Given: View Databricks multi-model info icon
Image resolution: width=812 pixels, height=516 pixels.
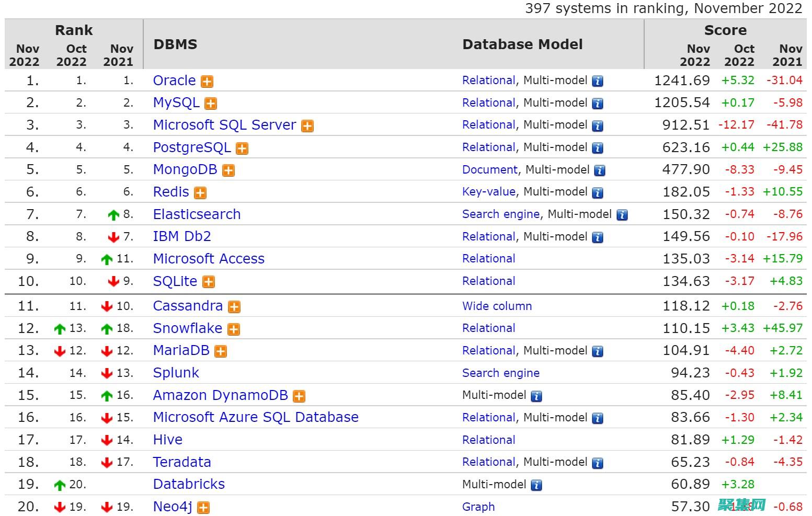Looking at the screenshot, I should [x=535, y=485].
